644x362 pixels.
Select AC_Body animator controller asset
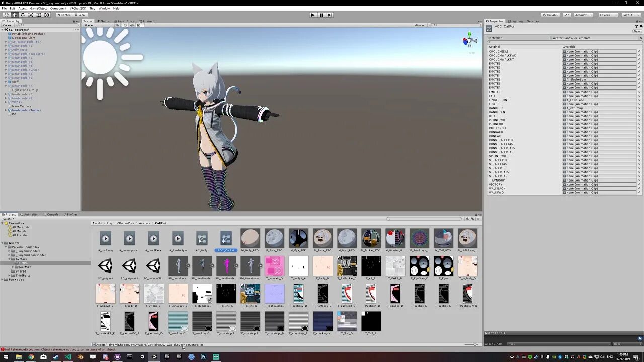click(202, 241)
